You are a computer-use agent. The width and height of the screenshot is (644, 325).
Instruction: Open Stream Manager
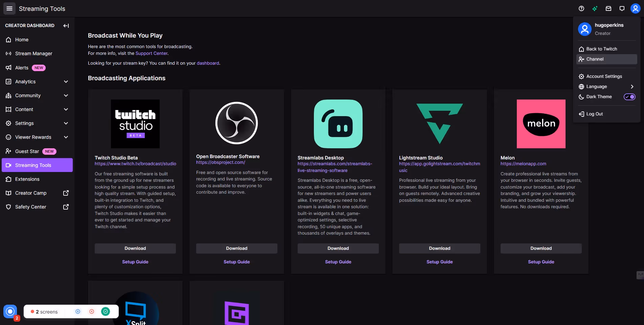point(37,53)
